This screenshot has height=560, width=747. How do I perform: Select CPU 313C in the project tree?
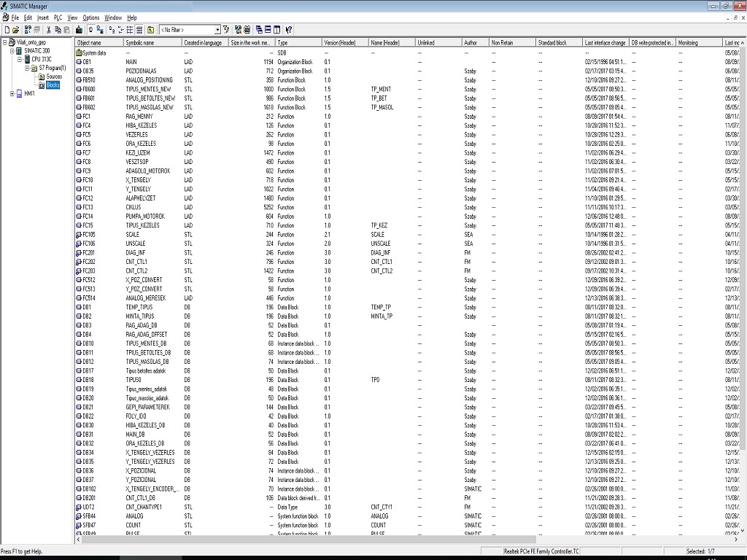38,59
